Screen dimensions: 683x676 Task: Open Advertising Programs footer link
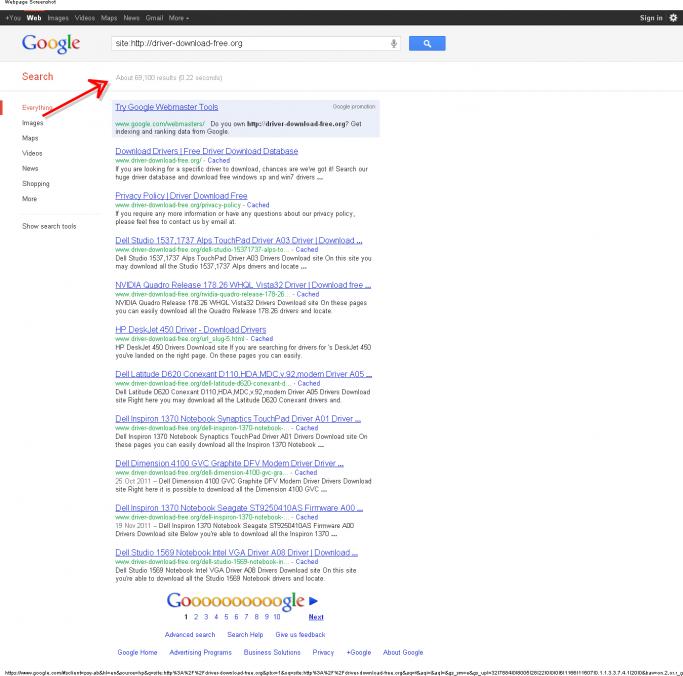200,652
